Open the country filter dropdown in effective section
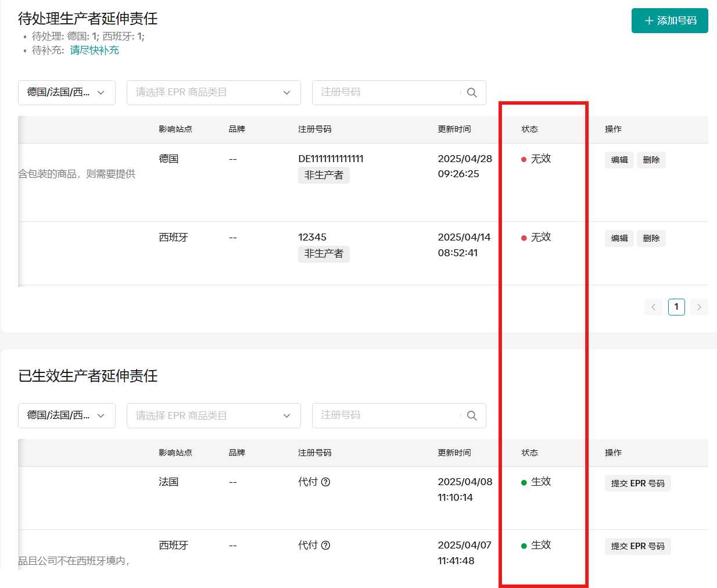 coord(66,415)
